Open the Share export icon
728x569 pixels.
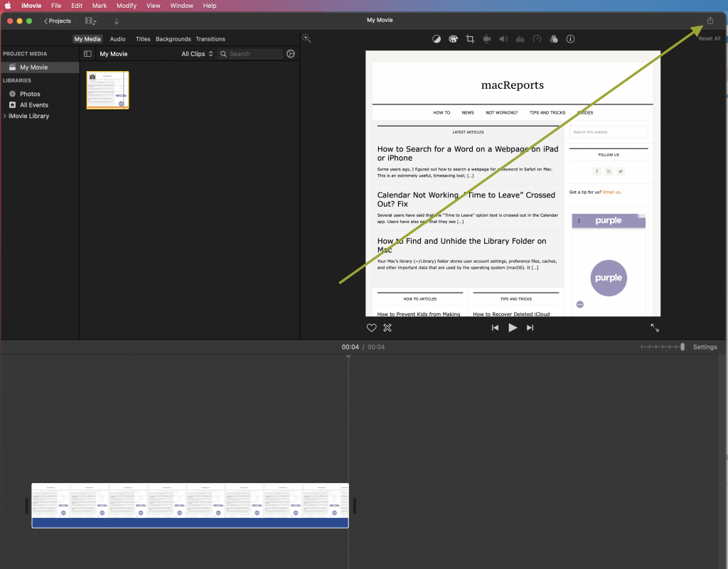pos(710,21)
